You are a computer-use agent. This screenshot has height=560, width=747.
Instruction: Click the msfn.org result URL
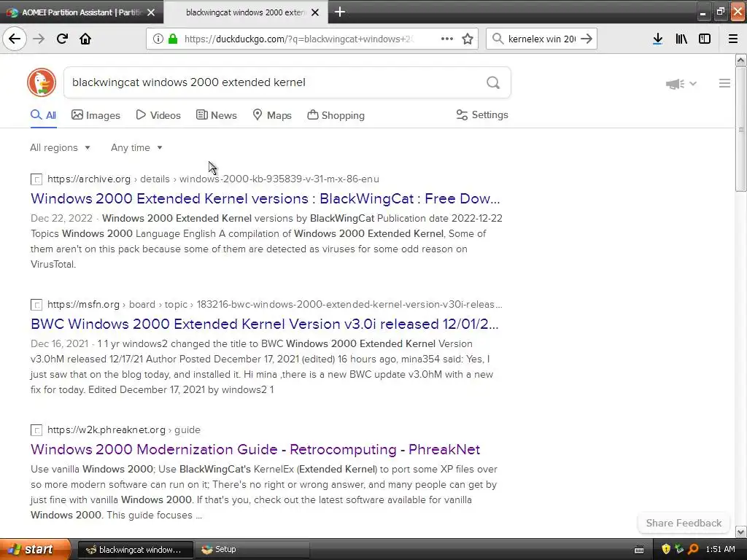point(275,304)
